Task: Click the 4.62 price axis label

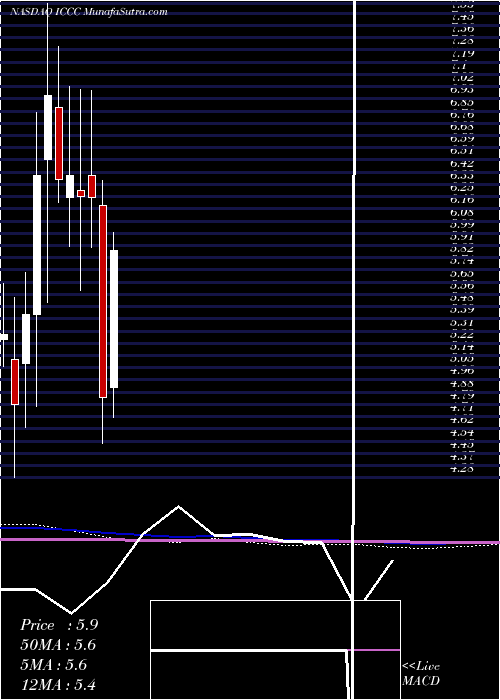Action: click(x=463, y=420)
